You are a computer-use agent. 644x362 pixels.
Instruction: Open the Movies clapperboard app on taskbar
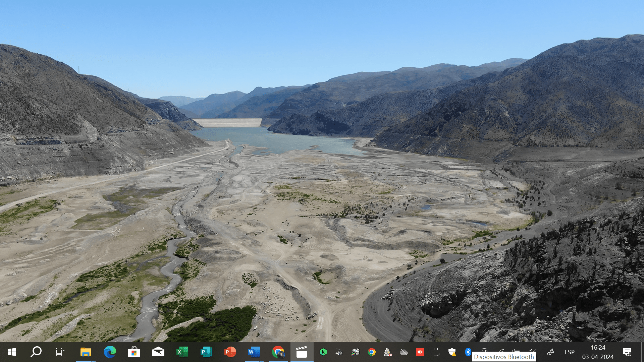point(302,352)
